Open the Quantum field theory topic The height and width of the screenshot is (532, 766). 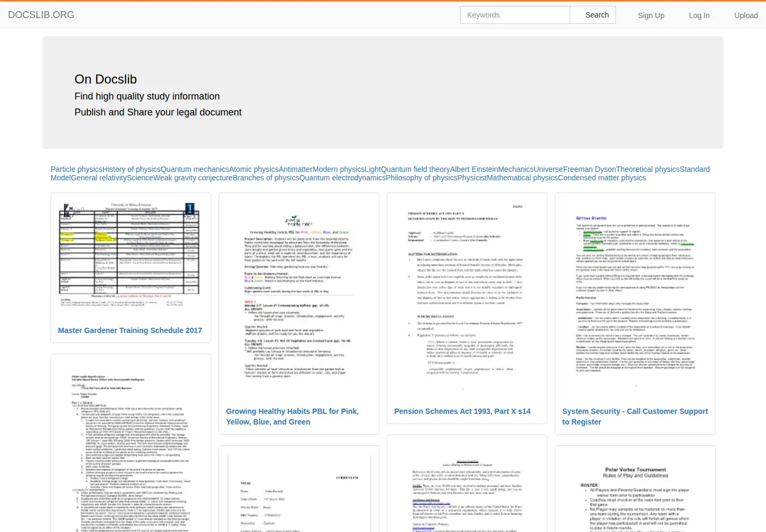coord(415,169)
